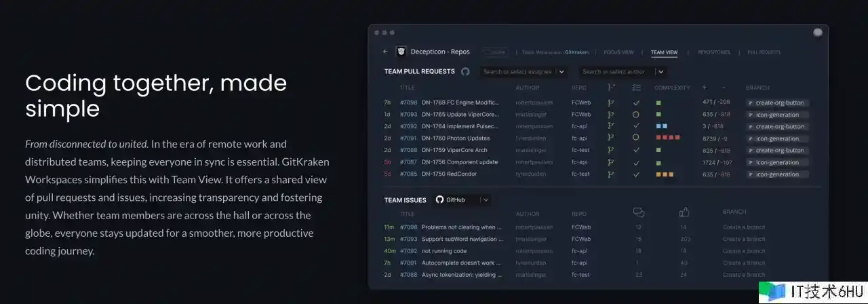Open the GitHub provider dropdown in Team Issues

486,199
